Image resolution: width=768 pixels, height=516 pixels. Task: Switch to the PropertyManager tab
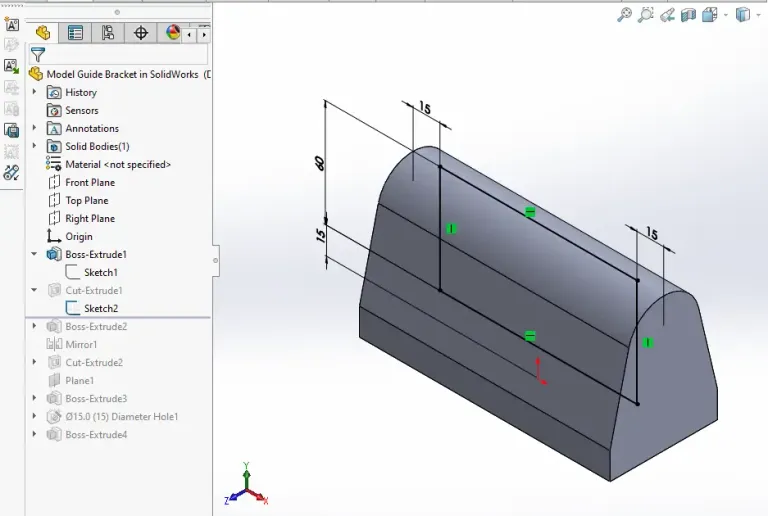coord(75,33)
